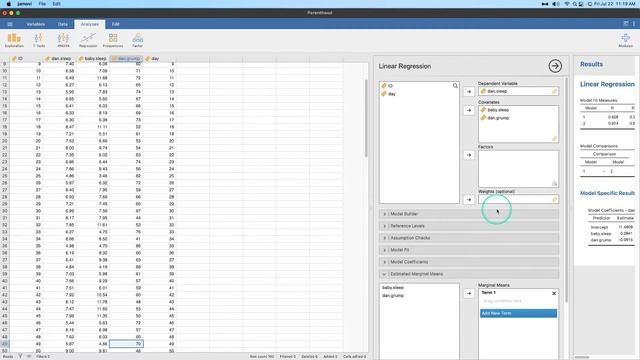Select the ID column header
640x360 pixels.
(26, 59)
